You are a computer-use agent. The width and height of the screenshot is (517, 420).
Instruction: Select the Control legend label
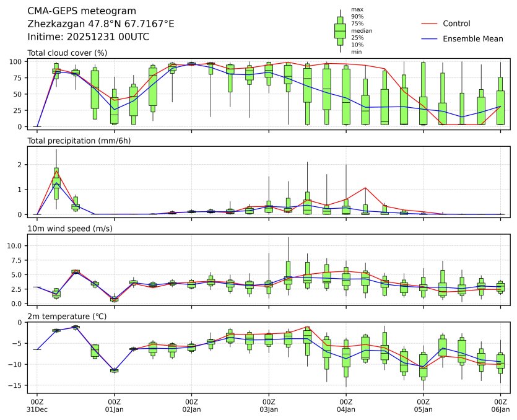click(456, 24)
